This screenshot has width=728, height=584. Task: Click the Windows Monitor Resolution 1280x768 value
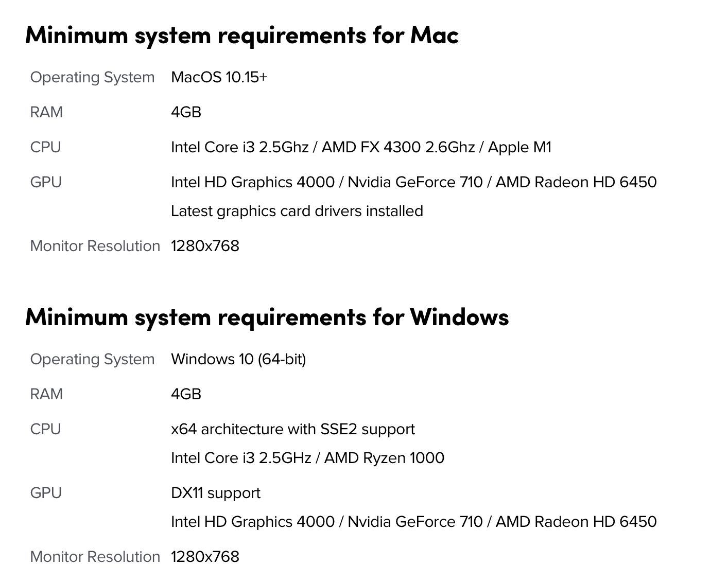coord(205,557)
